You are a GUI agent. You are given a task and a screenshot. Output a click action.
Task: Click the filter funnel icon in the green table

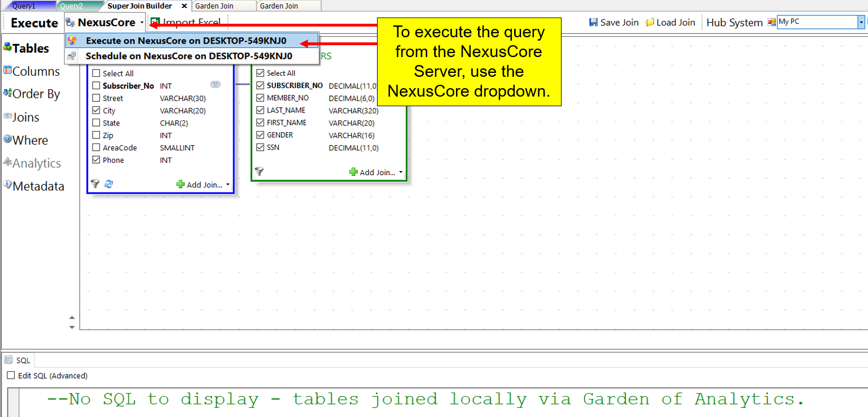pos(259,171)
